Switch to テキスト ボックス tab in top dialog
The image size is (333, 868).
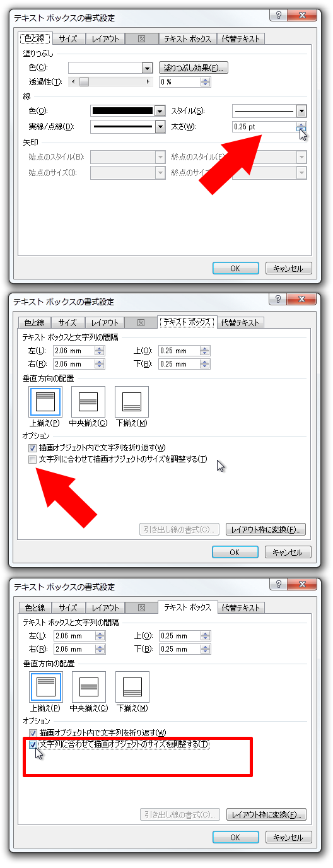[x=187, y=38]
